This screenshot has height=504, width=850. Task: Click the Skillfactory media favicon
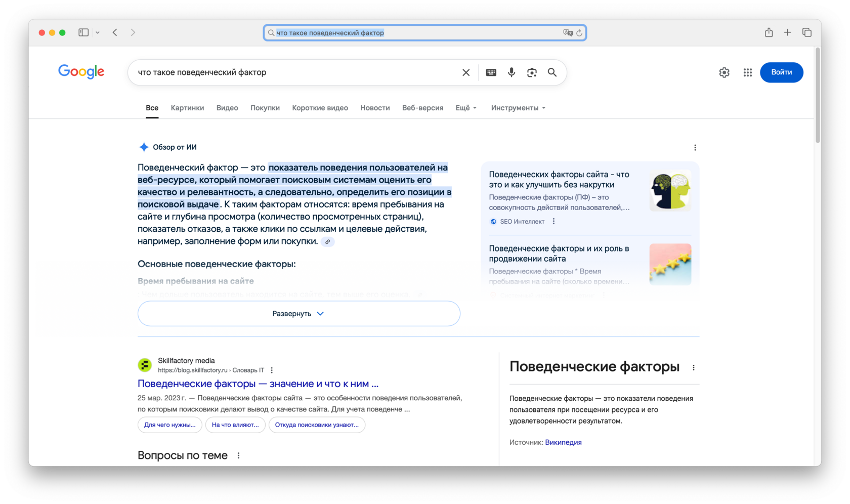tap(145, 365)
